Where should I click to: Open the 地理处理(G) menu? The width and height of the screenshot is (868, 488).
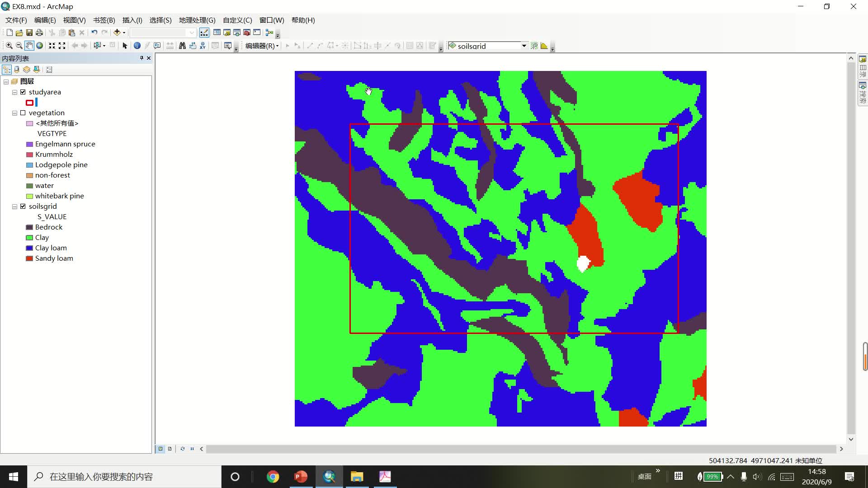(x=197, y=20)
